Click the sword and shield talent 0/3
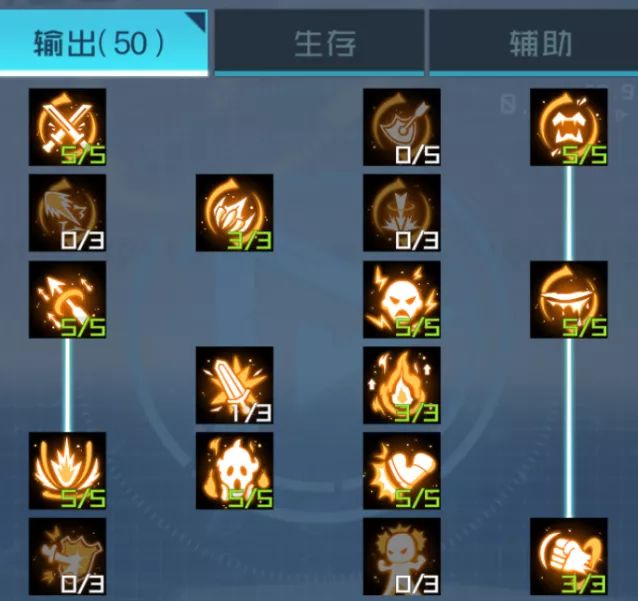Screen dimensions: 638x601 68,557
